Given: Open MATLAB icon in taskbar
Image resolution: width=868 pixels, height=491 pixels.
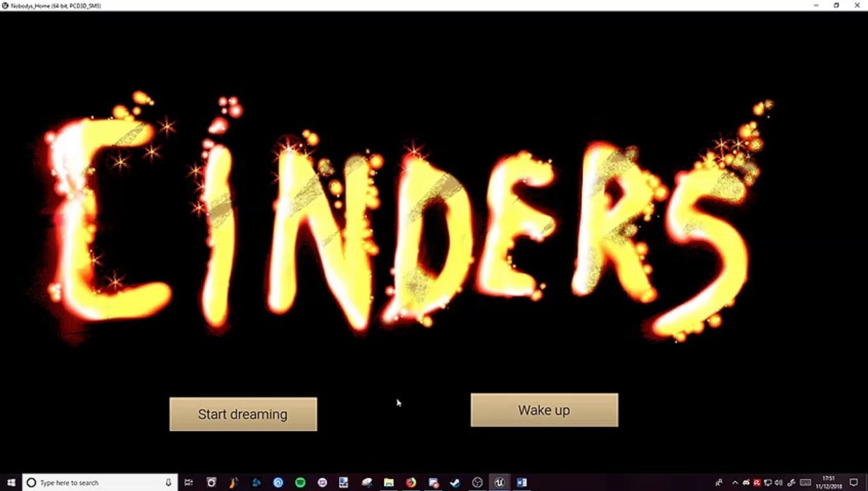Looking at the screenshot, I should [234, 483].
